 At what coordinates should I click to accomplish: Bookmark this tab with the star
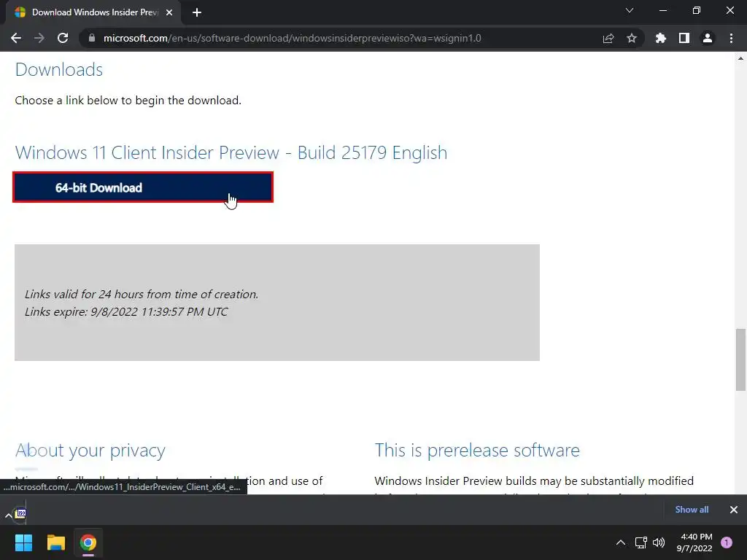click(x=632, y=38)
